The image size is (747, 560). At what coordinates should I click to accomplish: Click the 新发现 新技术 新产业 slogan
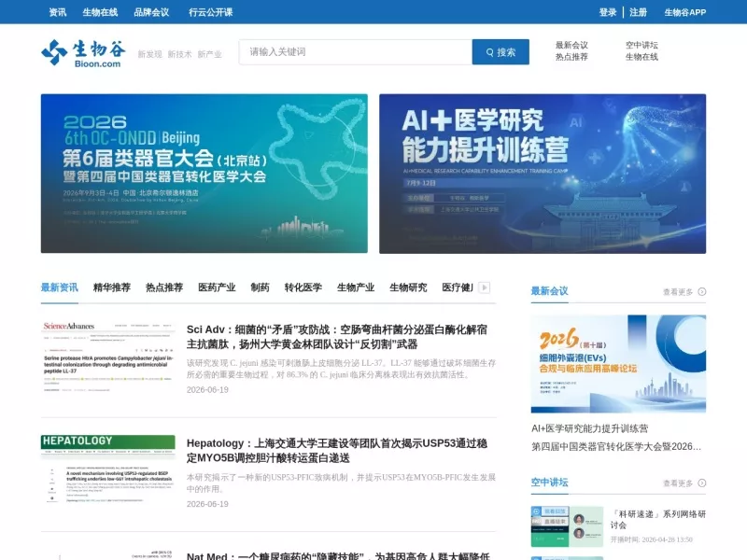tap(179, 54)
